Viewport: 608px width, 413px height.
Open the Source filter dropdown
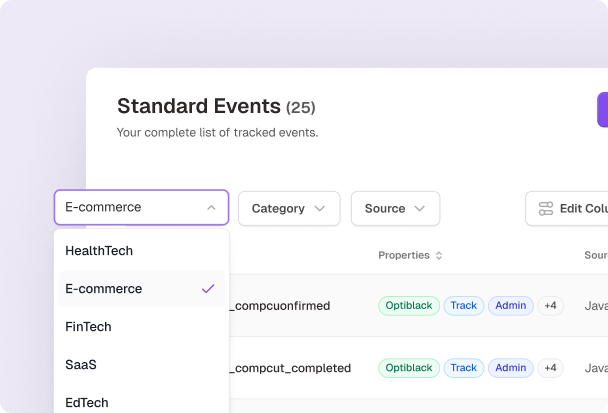pos(395,209)
